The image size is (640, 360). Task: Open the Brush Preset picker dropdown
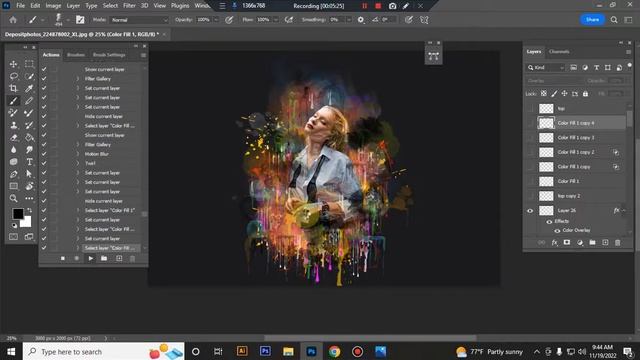[x=68, y=20]
